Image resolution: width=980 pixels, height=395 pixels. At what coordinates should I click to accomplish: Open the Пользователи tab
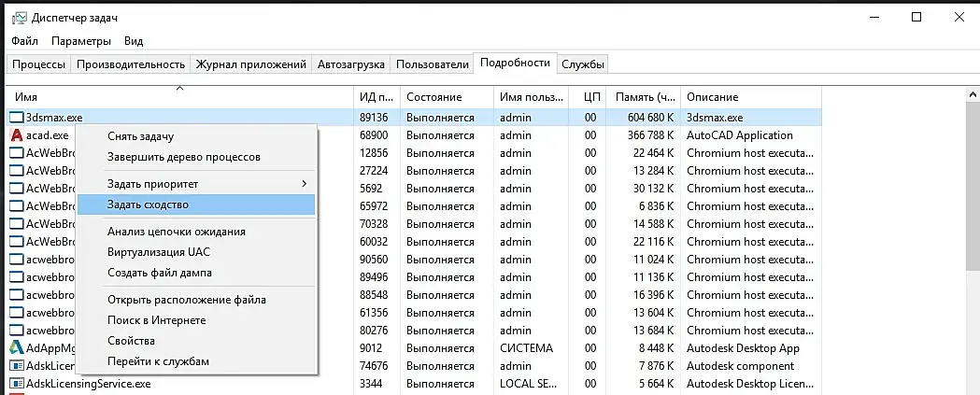(433, 64)
